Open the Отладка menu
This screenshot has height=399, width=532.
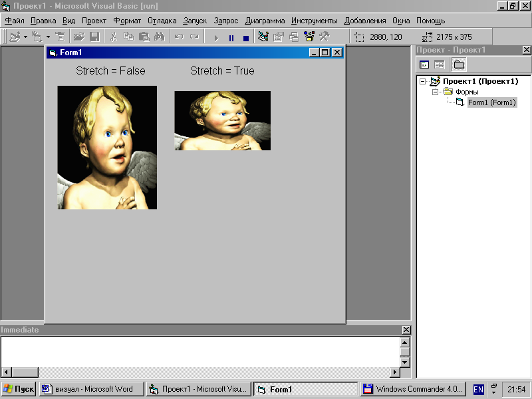click(162, 21)
